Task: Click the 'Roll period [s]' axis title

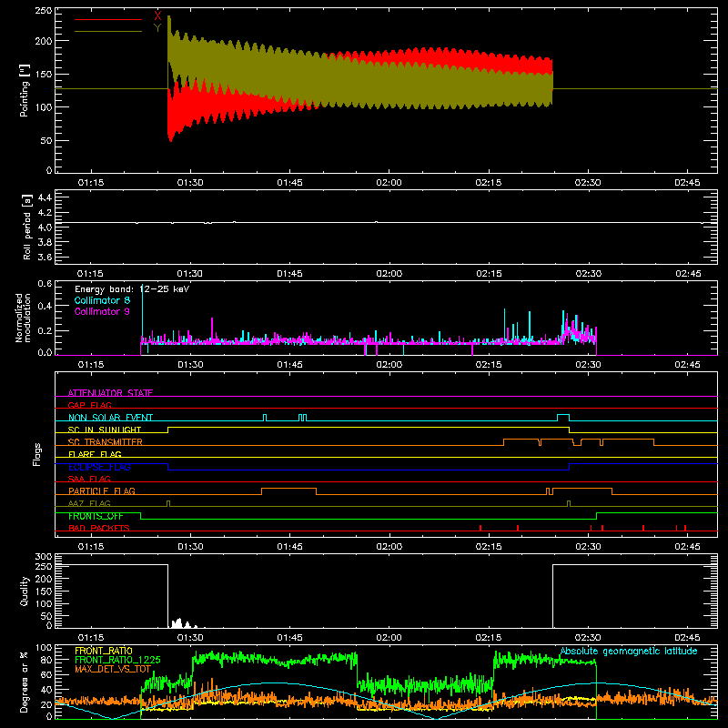Action: click(x=27, y=227)
